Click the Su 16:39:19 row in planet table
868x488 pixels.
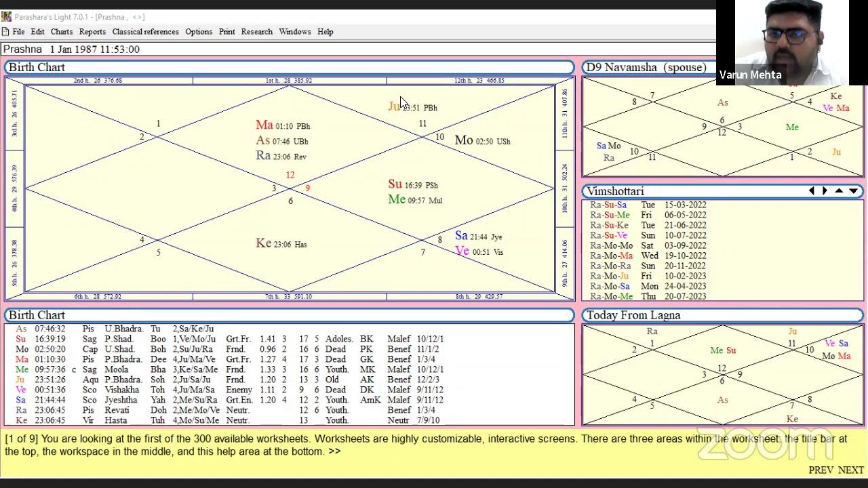coord(229,339)
